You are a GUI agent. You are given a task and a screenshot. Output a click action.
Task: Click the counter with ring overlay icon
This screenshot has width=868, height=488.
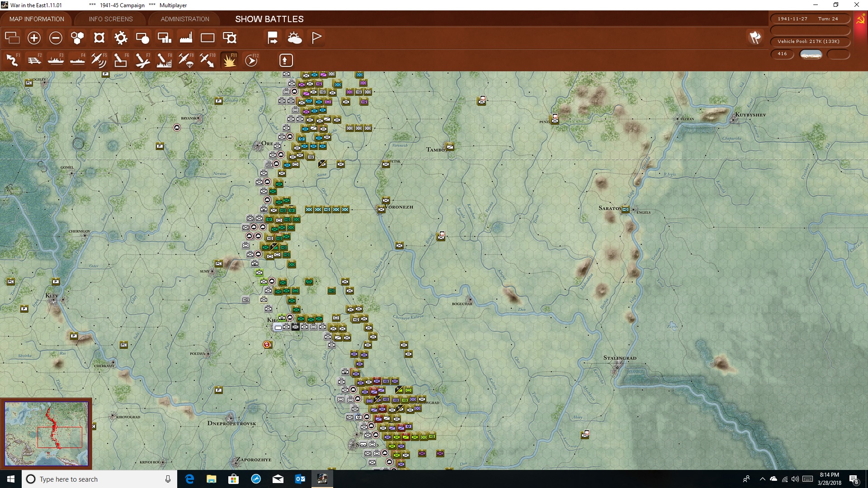click(230, 38)
